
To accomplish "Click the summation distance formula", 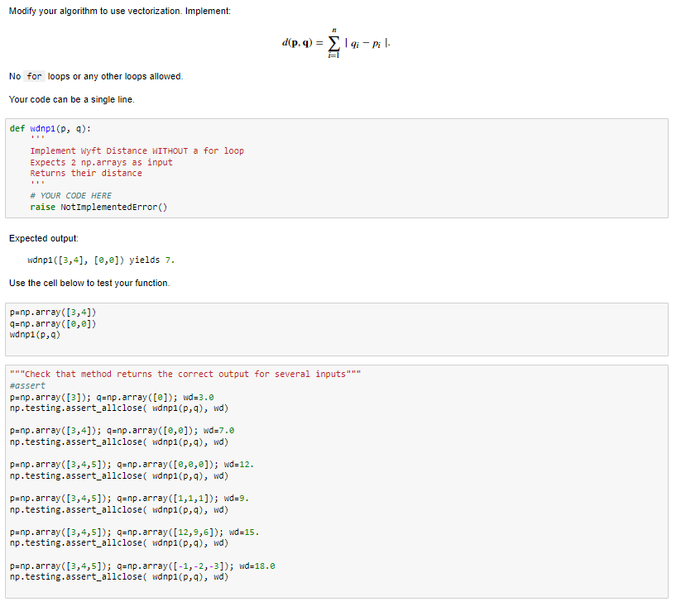I will (336, 42).
